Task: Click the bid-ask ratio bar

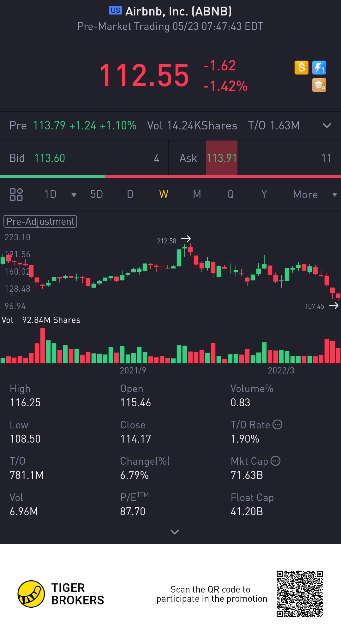Action: click(170, 176)
